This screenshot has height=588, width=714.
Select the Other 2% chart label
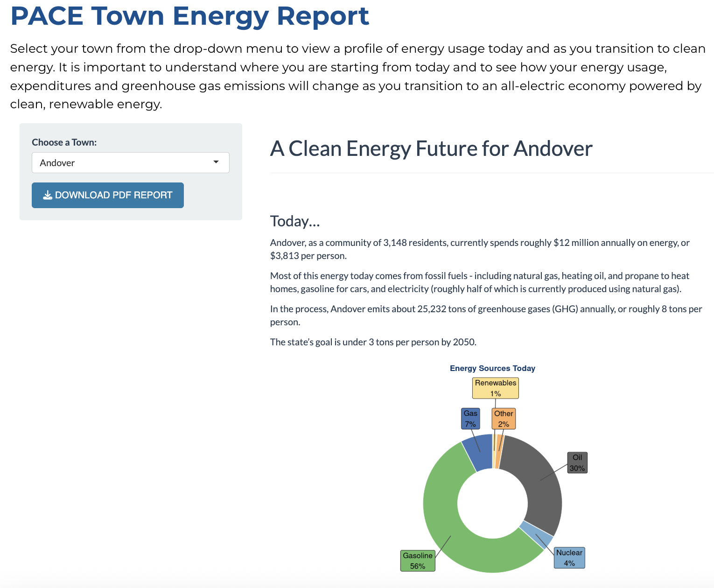(x=504, y=419)
